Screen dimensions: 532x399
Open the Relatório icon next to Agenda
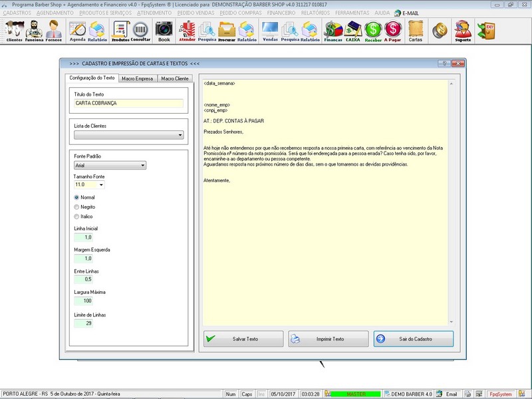coord(97,31)
